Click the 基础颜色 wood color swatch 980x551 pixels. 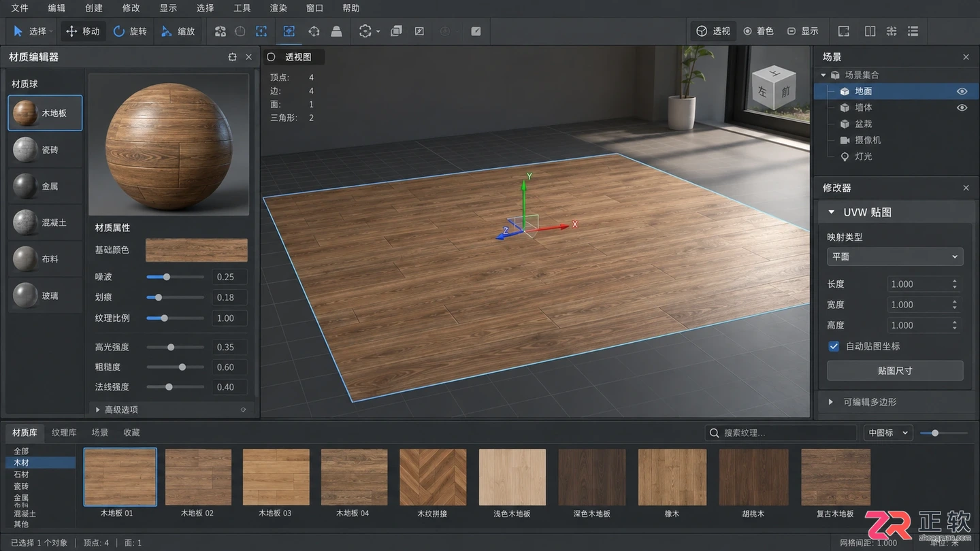coord(197,250)
